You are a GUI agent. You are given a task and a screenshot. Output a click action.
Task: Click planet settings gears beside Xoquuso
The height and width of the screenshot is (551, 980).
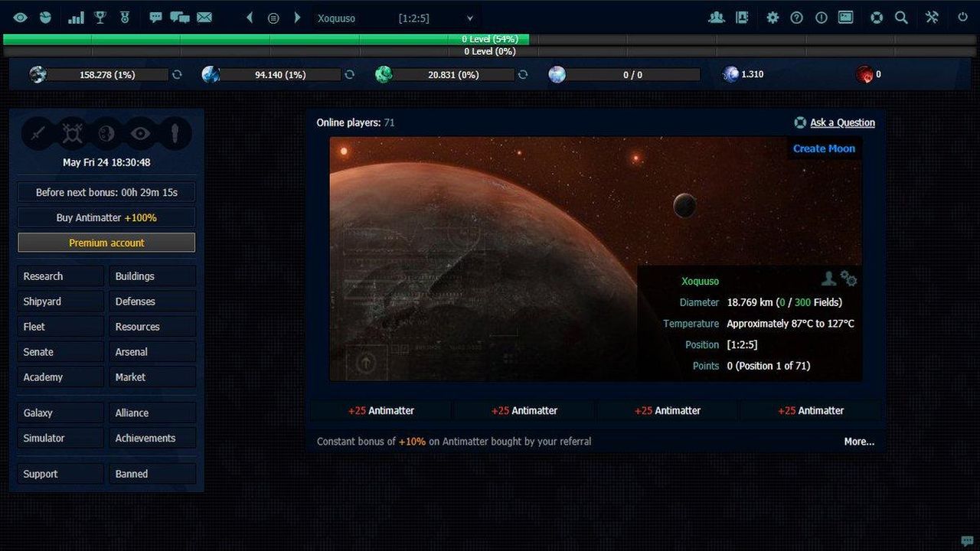pos(848,279)
